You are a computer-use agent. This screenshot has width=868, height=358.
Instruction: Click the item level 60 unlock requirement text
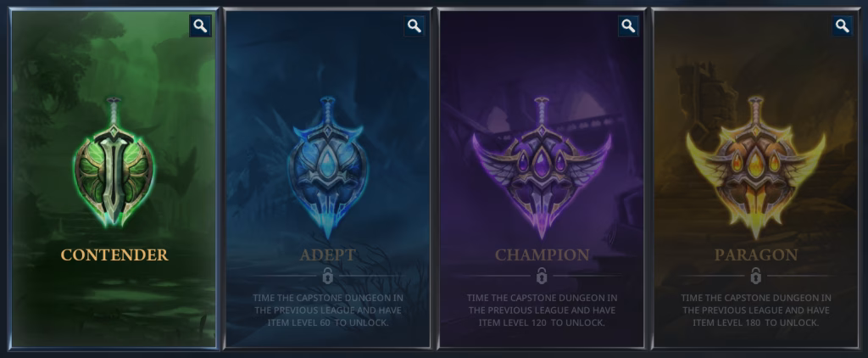(x=328, y=310)
